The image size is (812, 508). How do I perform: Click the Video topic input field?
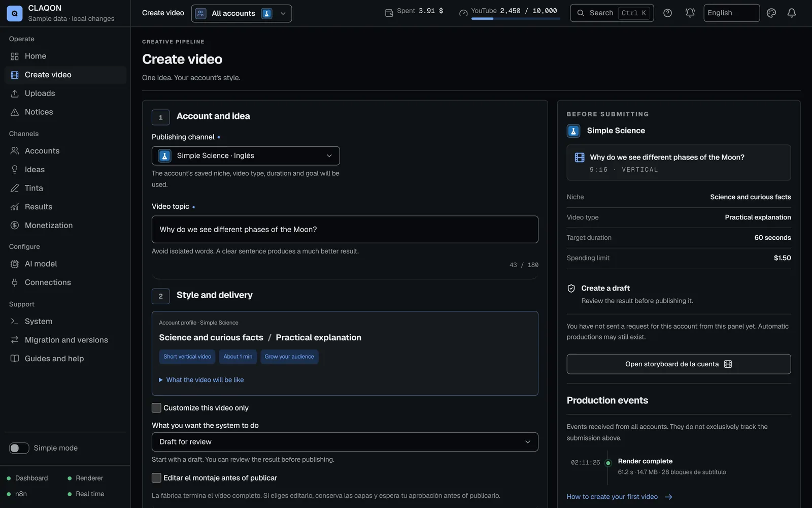[345, 230]
